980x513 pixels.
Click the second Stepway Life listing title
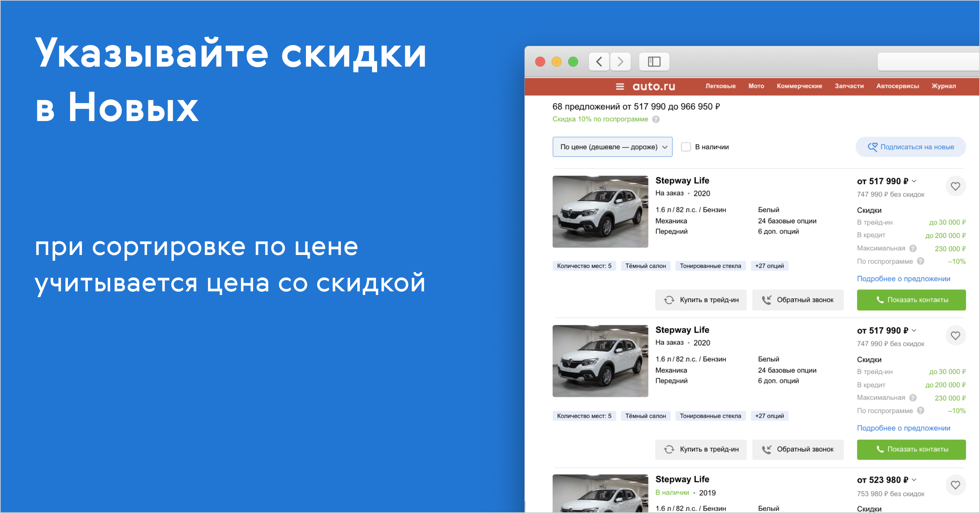click(x=682, y=330)
